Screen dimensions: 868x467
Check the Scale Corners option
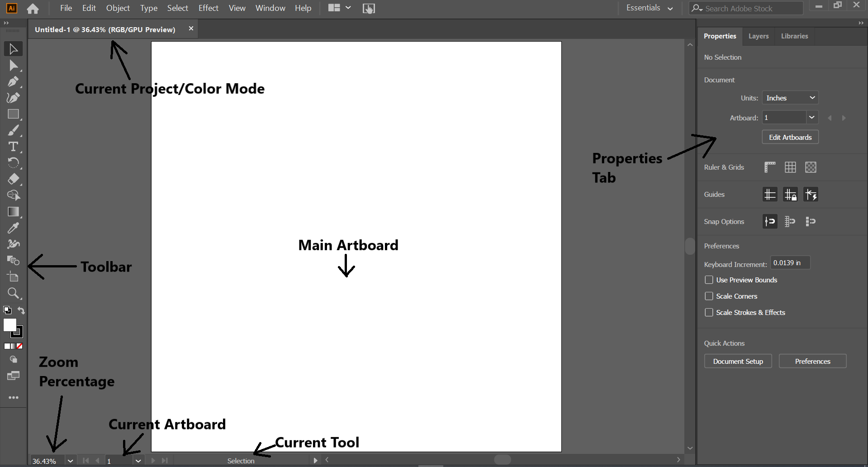tap(709, 296)
